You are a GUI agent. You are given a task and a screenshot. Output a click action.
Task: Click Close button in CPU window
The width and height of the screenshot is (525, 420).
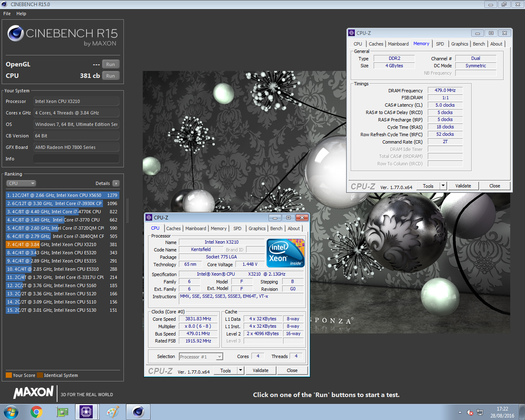coord(292,370)
